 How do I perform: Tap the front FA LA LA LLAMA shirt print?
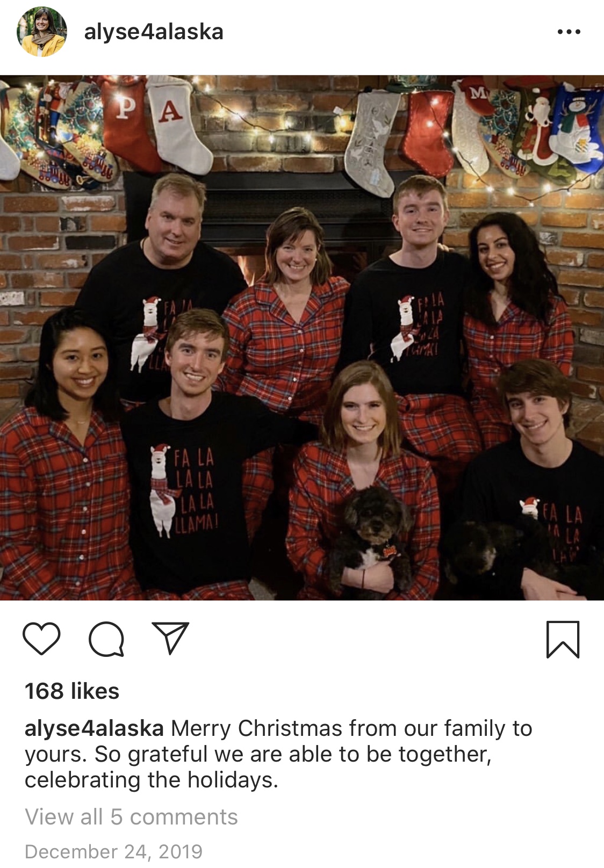(183, 490)
